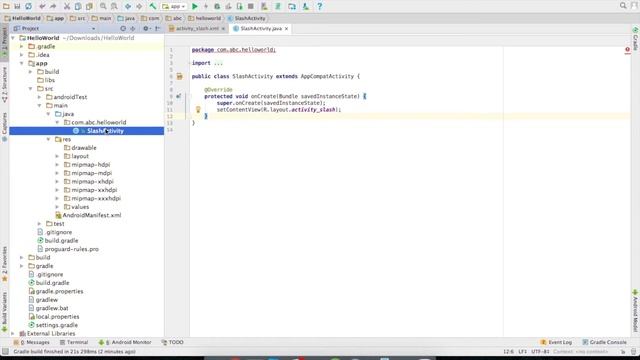Image resolution: width=640 pixels, height=360 pixels.
Task: Click the Paste icon in toolbar
Action: 89,6
